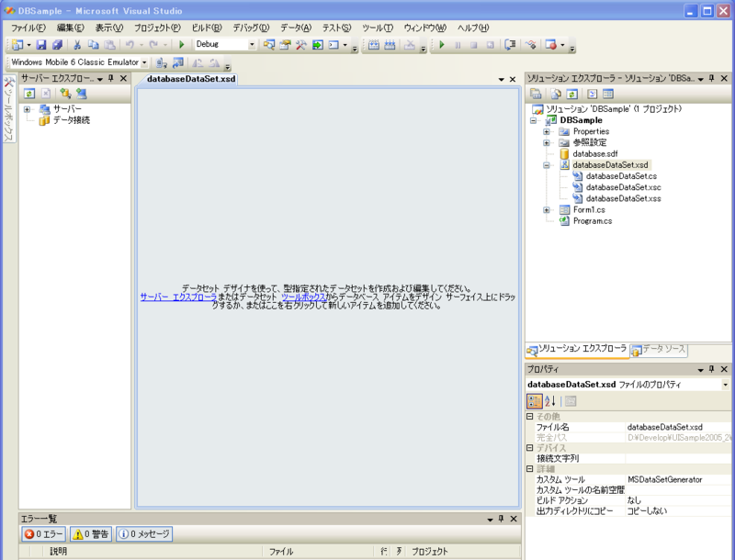Viewport: 735px width, 560px height.
Task: Click the second data design toolbar icon
Action: (390, 45)
